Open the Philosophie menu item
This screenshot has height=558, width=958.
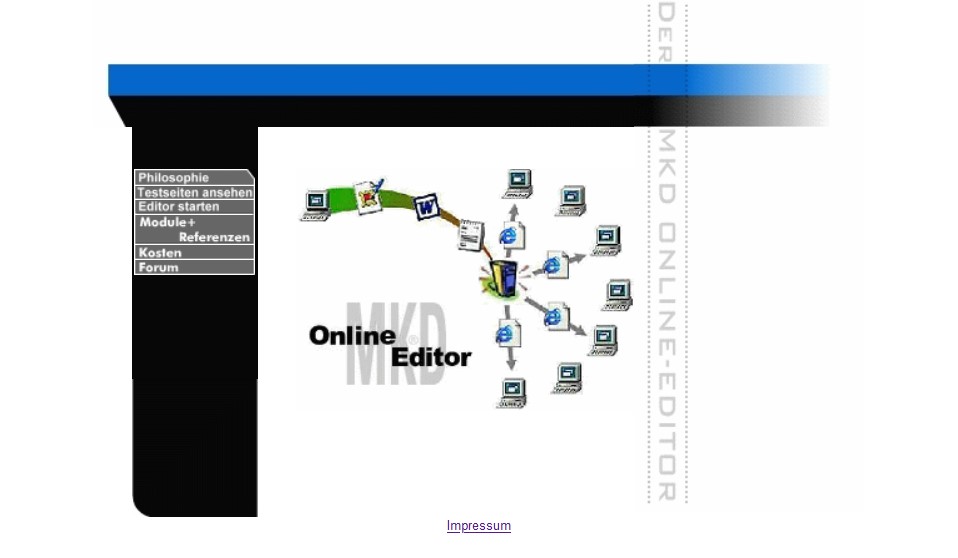[194, 177]
